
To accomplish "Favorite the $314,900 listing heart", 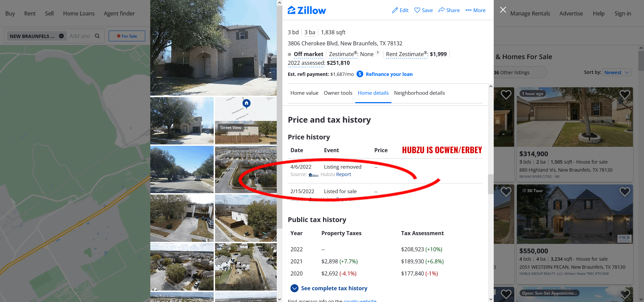I will tap(625, 95).
